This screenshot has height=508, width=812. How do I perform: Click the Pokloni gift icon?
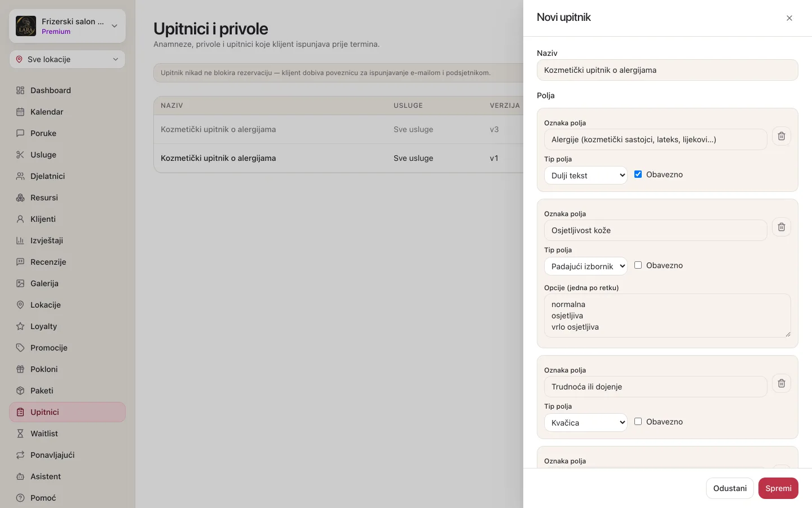point(20,369)
